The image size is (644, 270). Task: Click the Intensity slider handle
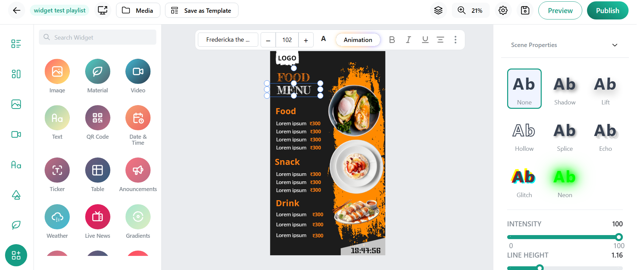click(x=619, y=237)
